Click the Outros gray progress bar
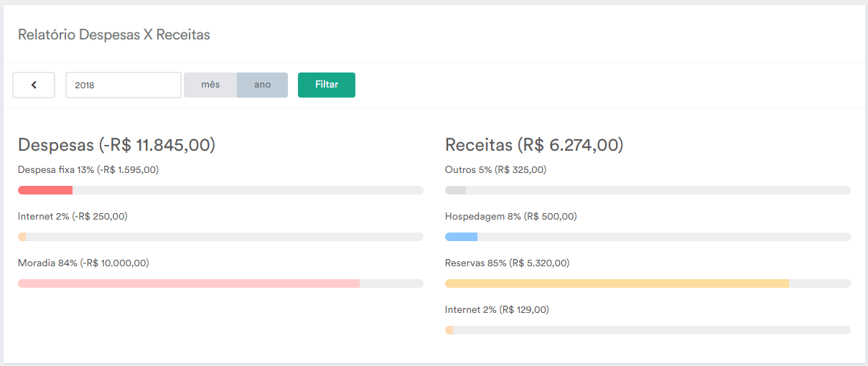868x366 pixels. pos(648,190)
